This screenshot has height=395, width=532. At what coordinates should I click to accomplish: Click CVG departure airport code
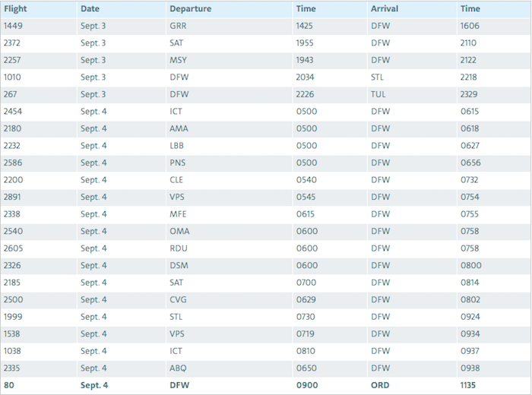tap(178, 300)
